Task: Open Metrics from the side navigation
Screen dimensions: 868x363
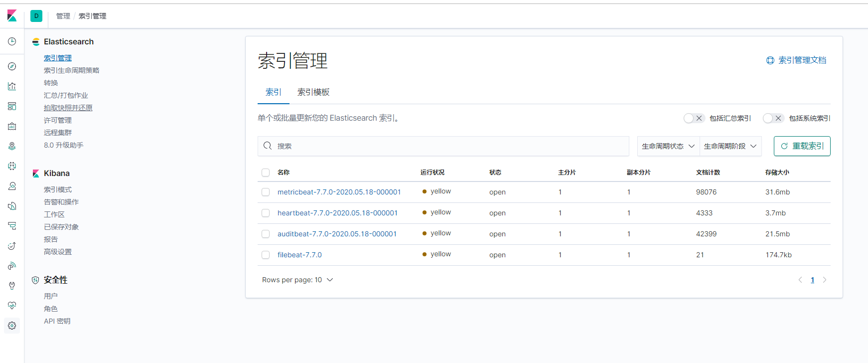Action: [x=12, y=186]
